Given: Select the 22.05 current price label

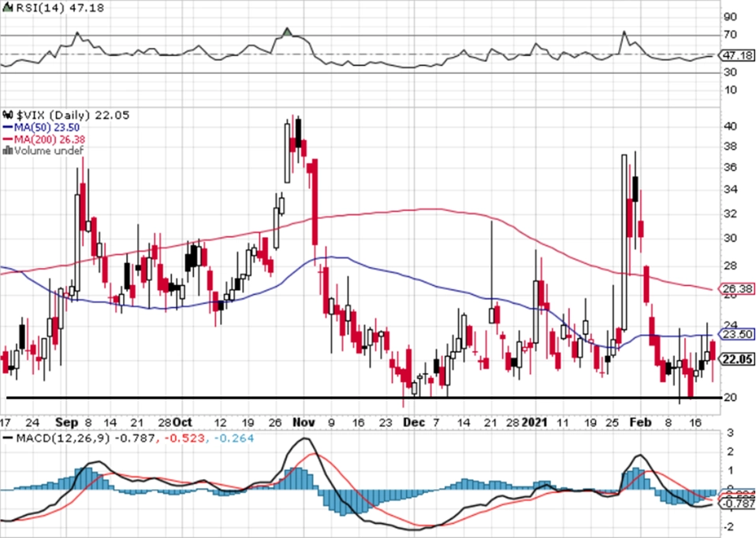Looking at the screenshot, I should coord(737,359).
